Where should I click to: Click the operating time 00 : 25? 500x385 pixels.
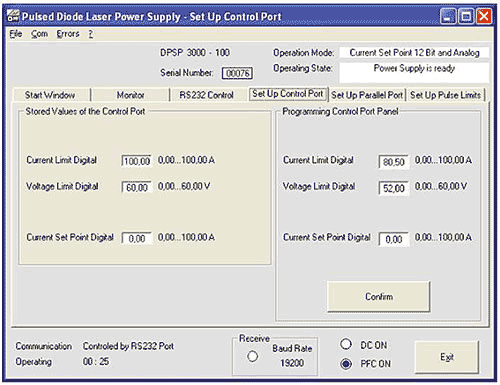[x=96, y=361]
